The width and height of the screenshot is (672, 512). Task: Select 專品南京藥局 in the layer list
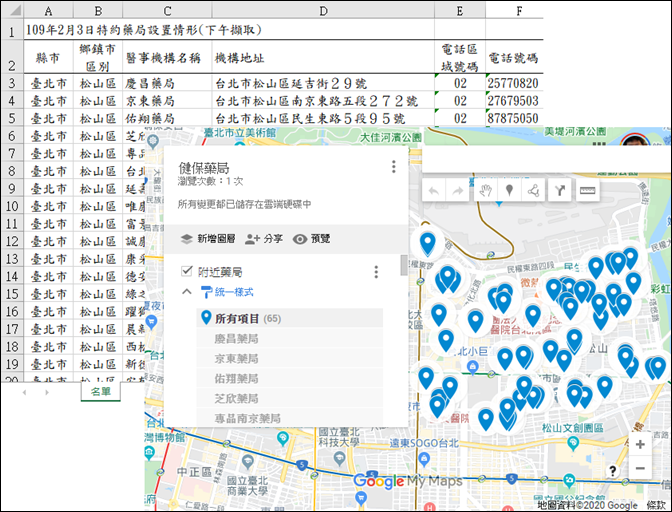click(x=290, y=418)
